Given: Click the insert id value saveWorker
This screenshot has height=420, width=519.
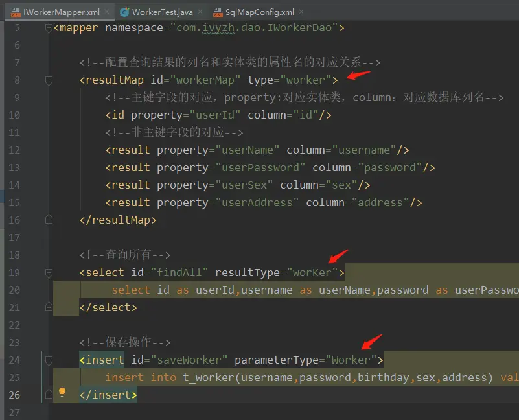Looking at the screenshot, I should 189,360.
